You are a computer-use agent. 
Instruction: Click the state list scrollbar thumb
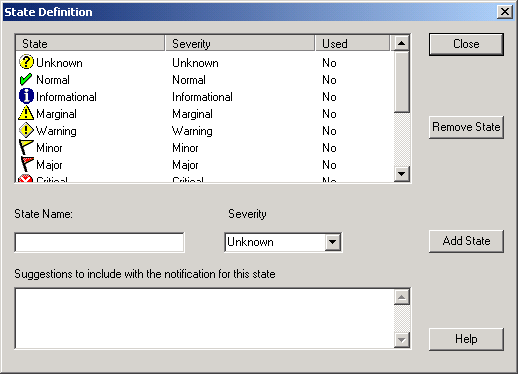click(x=402, y=81)
